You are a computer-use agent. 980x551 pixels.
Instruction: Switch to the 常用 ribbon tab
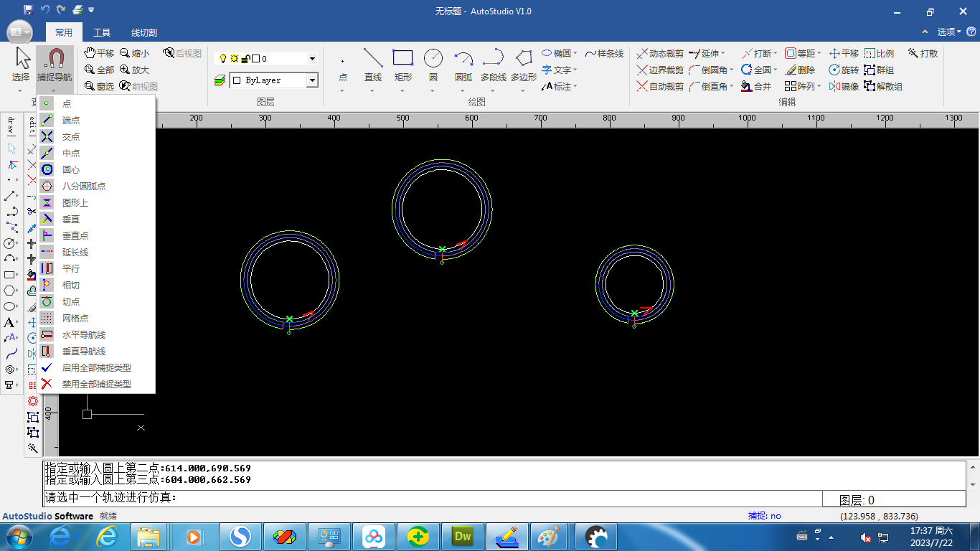64,32
